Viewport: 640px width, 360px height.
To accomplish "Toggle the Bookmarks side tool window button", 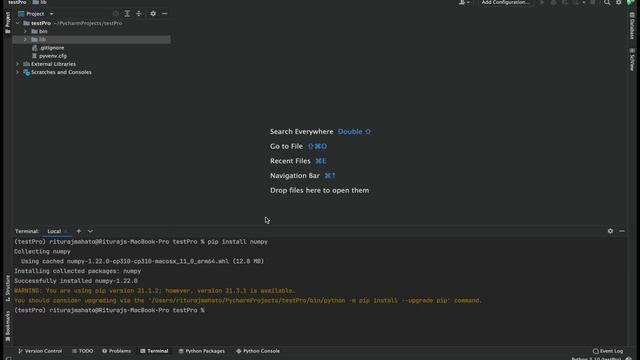I will click(x=7, y=326).
